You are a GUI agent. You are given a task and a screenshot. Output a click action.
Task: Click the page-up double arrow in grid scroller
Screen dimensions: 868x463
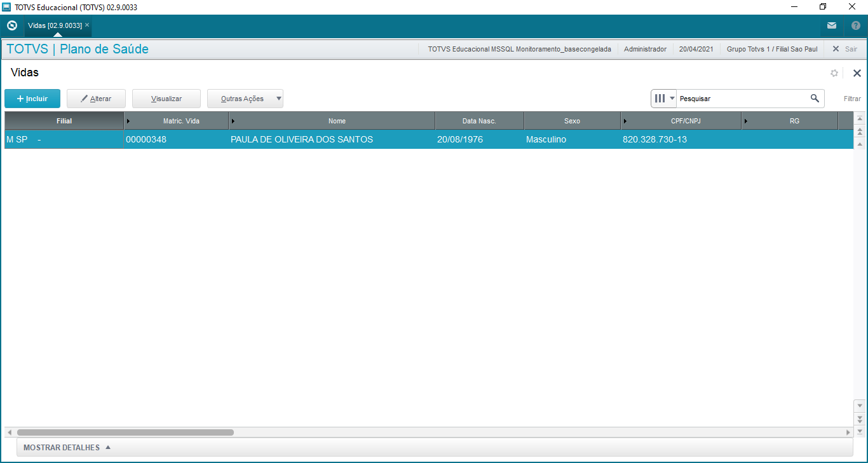pyautogui.click(x=860, y=132)
